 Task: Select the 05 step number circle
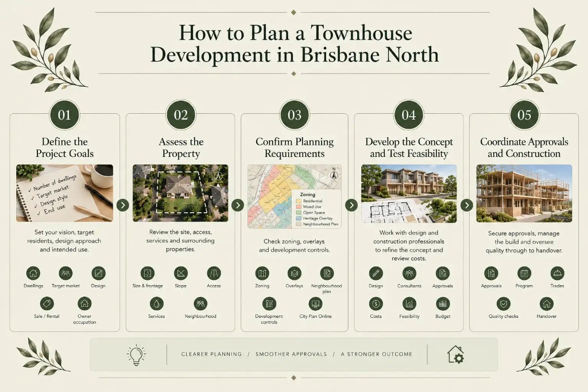(524, 115)
